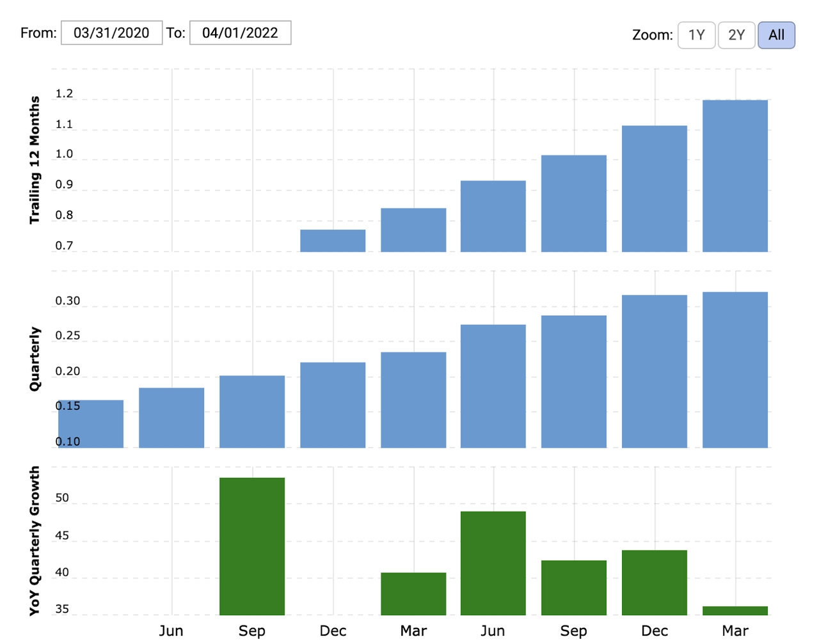The image size is (819, 644).
Task: Click the To date field
Action: (240, 33)
